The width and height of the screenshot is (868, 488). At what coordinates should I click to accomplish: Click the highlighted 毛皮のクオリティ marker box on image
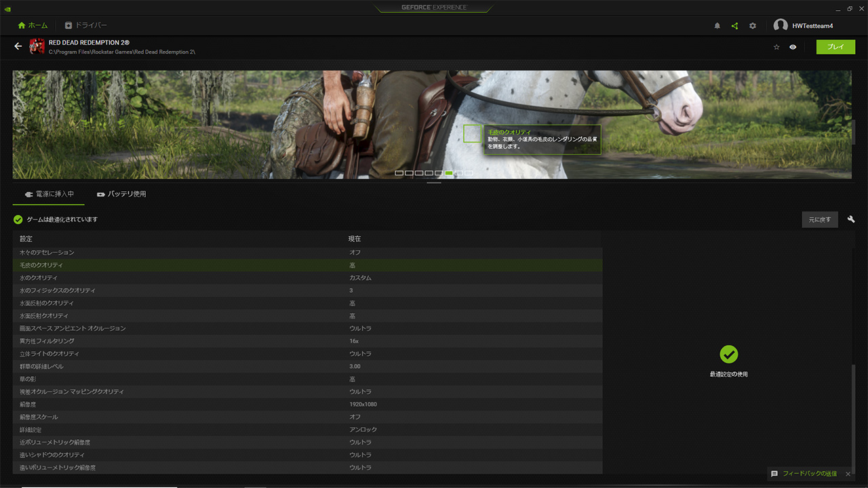click(x=472, y=134)
